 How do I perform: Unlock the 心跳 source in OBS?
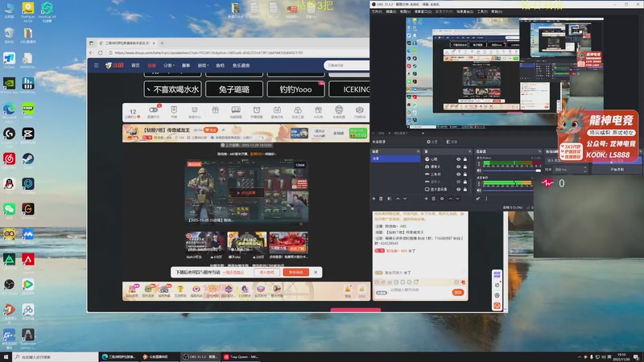pos(465,159)
